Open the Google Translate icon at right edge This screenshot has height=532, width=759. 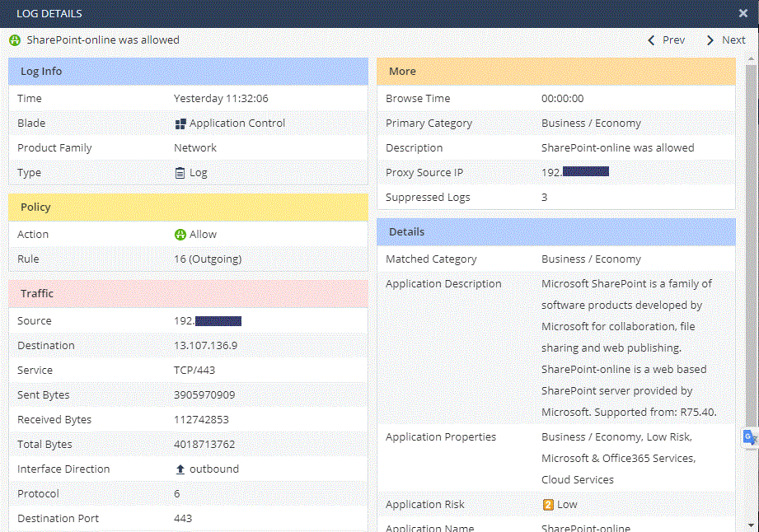[x=750, y=437]
